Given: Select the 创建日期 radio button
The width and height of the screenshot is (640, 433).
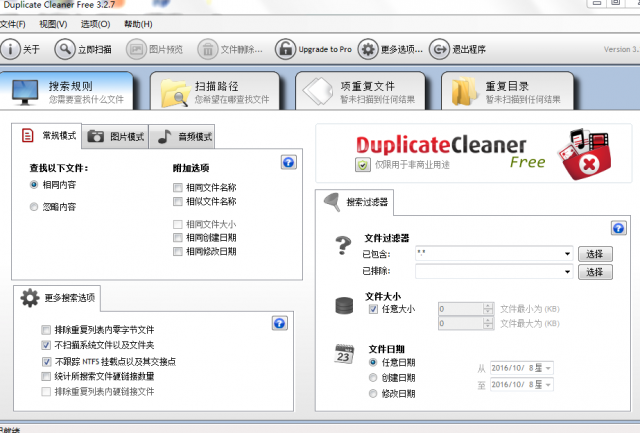Looking at the screenshot, I should tap(373, 377).
